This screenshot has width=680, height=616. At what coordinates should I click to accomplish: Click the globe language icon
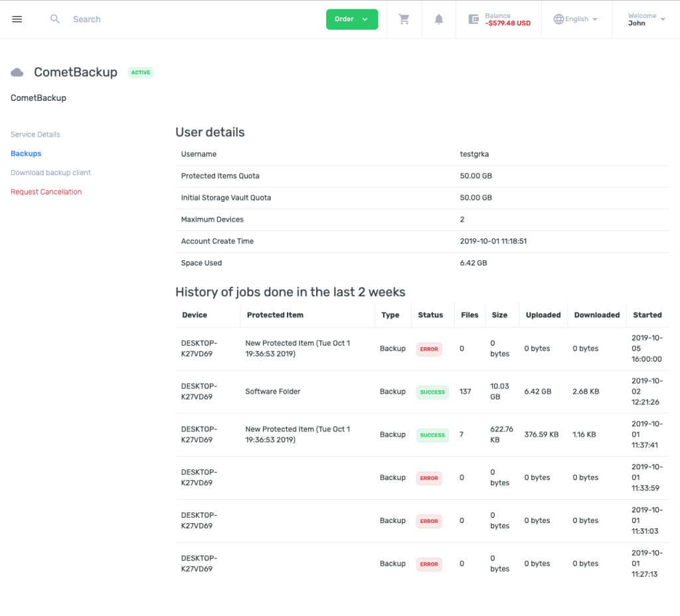558,19
